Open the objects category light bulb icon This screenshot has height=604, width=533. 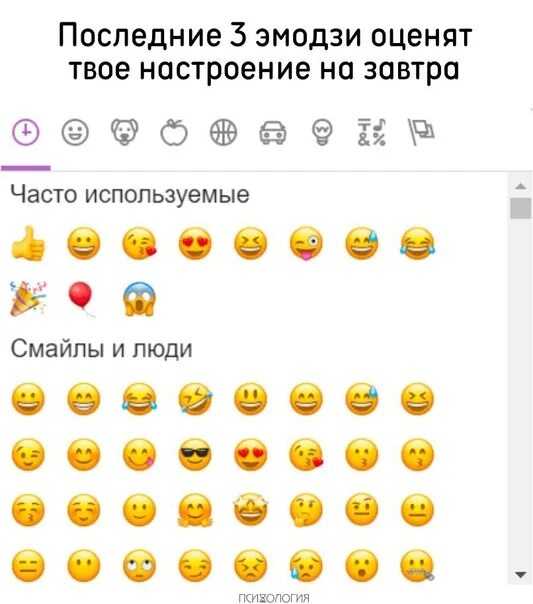pos(322,132)
